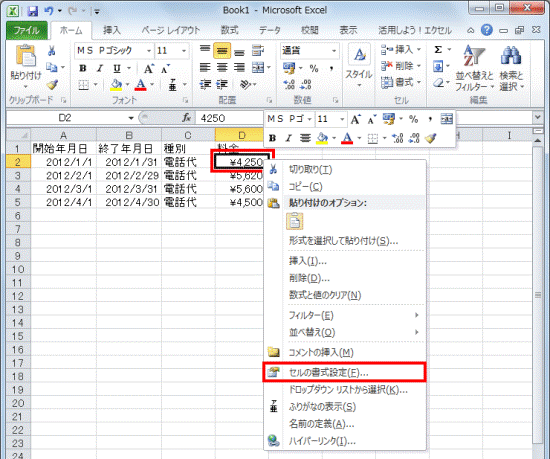Open the スタイル button in ribbon
Viewport: 550px width, 459px height.
click(359, 67)
